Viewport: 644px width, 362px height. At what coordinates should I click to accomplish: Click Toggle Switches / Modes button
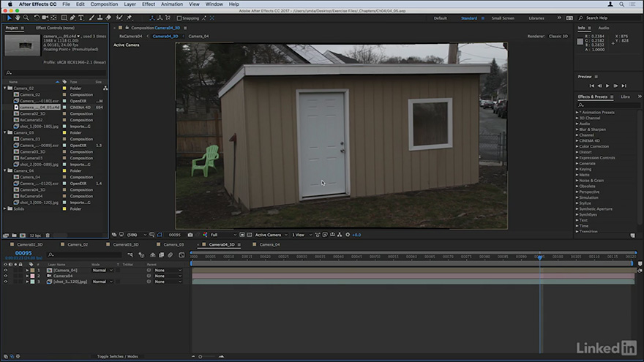[118, 356]
